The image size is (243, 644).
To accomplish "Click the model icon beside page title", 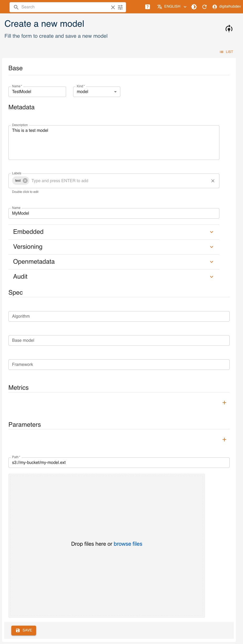I will (x=229, y=29).
